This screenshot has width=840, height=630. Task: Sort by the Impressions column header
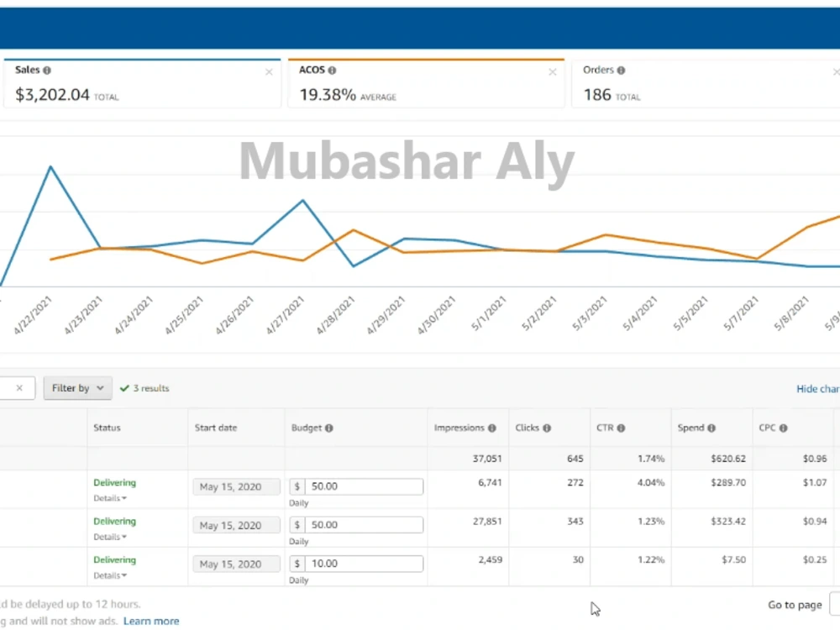coord(459,428)
